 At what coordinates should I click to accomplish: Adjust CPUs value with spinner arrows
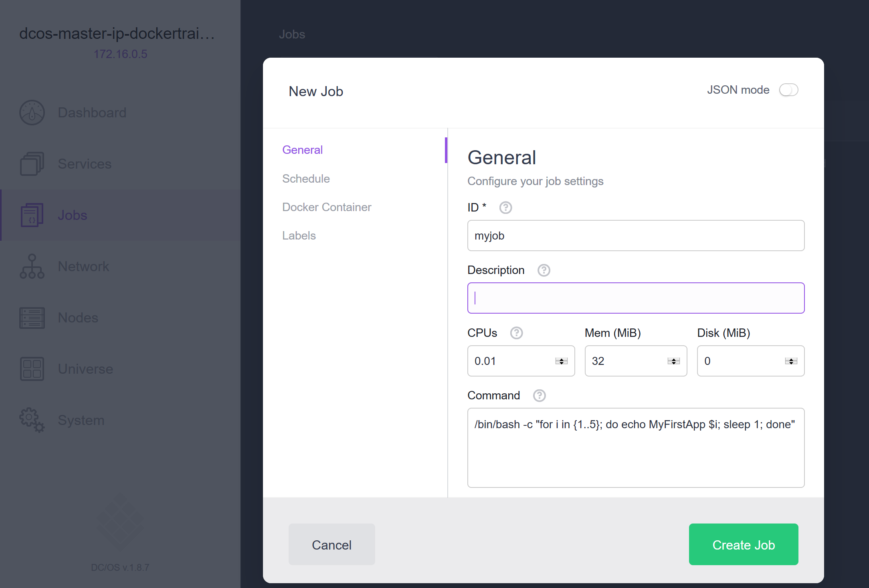[561, 361]
